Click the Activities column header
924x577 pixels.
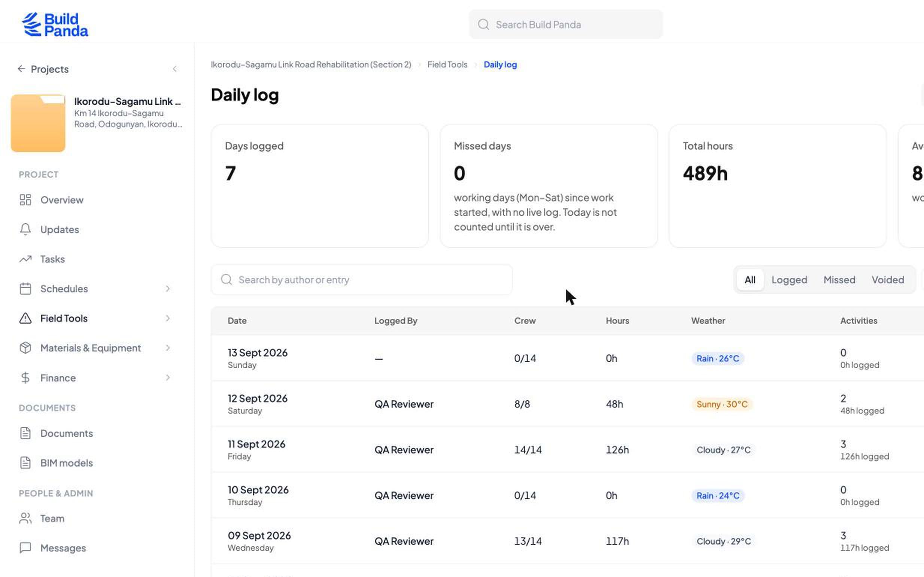858,321
